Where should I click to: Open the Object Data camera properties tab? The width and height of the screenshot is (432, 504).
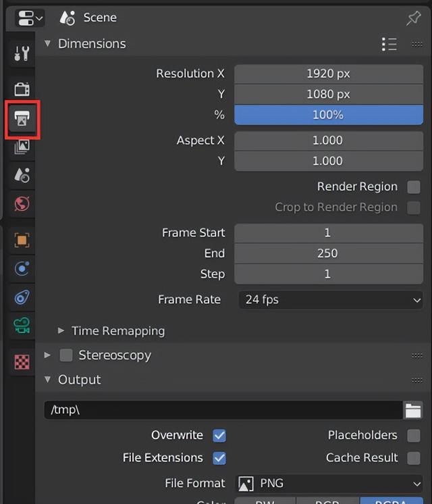22,326
